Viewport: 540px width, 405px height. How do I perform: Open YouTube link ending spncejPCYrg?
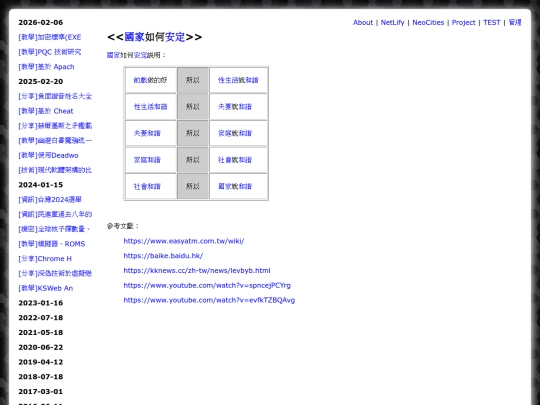pyautogui.click(x=207, y=285)
